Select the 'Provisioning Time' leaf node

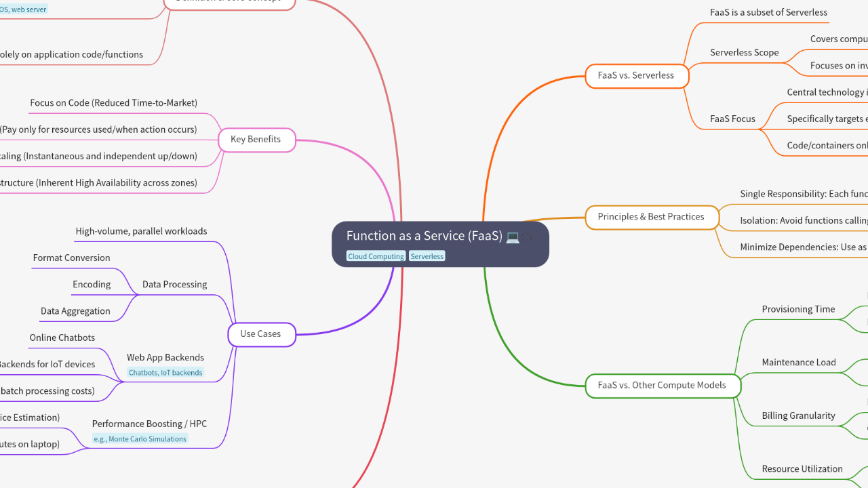pyautogui.click(x=797, y=309)
